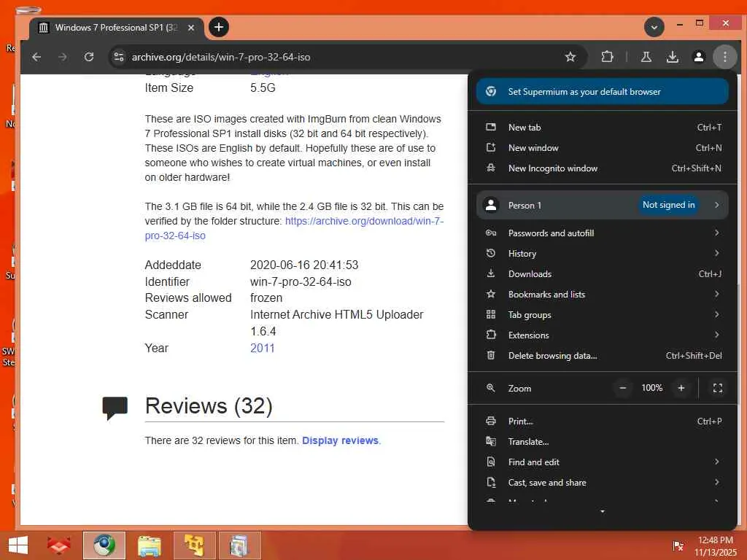Click the Addeddate value 2020-06-16 20:41:53
The image size is (747, 560).
coord(304,265)
